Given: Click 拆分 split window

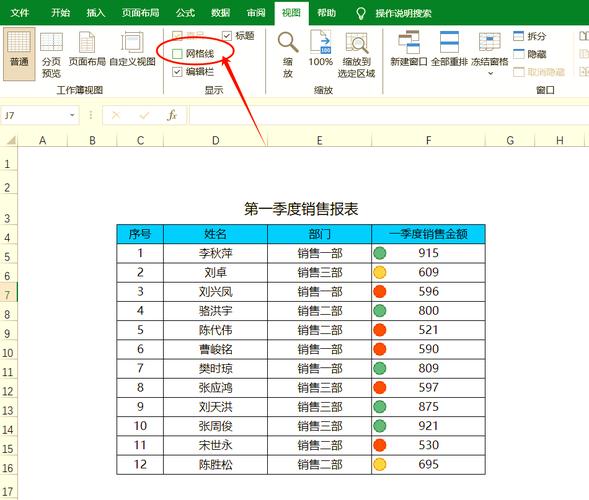Looking at the screenshot, I should click(x=529, y=36).
